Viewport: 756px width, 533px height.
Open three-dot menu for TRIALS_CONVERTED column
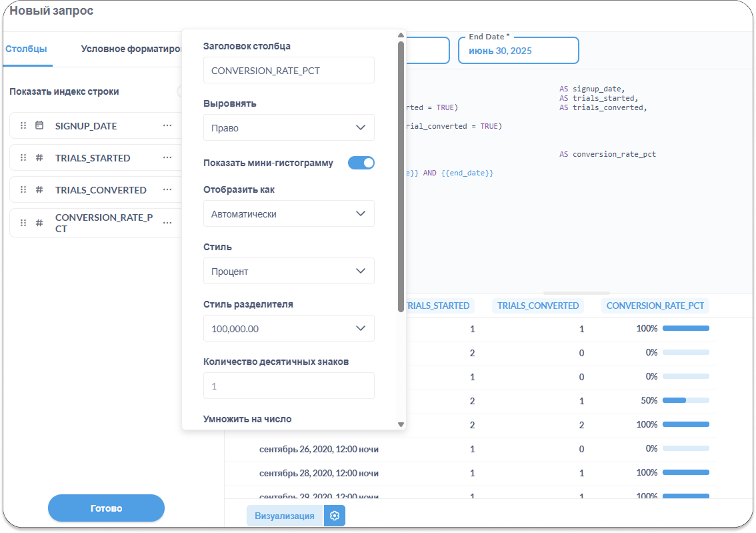167,189
